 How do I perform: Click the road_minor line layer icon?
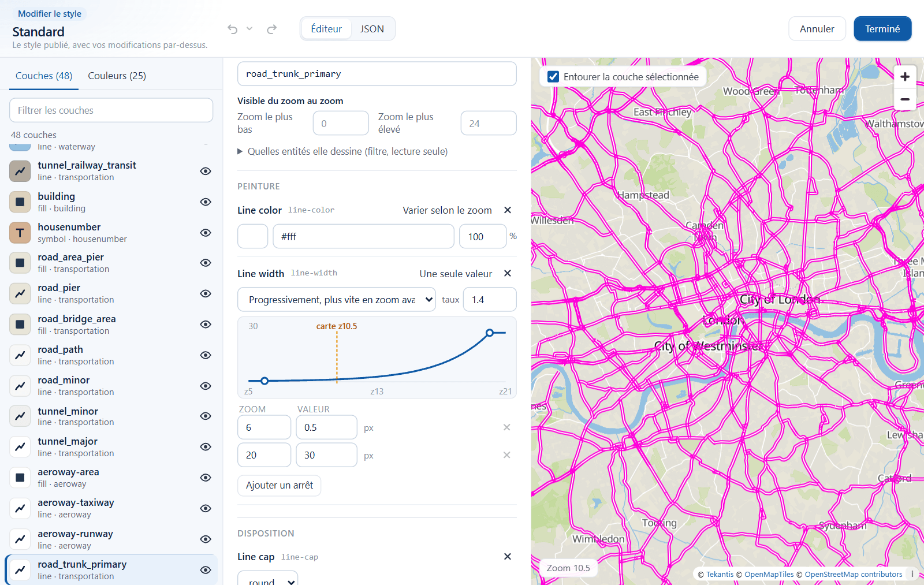pos(20,386)
